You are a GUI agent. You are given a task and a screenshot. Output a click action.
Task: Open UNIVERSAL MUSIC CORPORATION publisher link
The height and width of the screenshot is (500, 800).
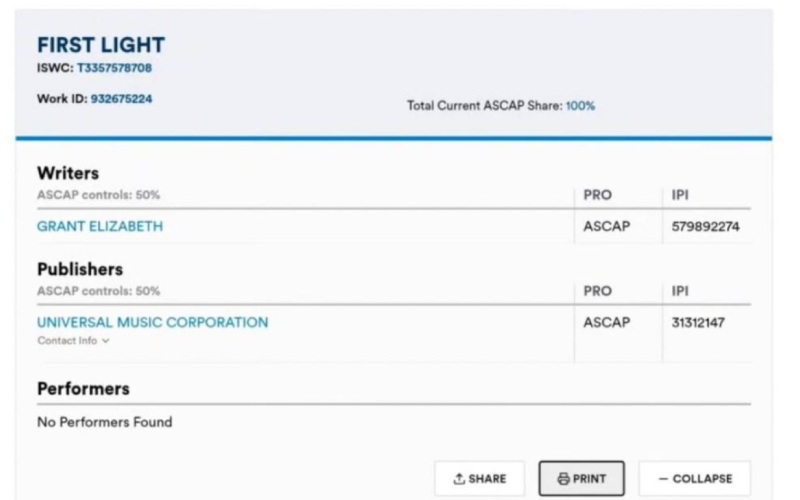pyautogui.click(x=153, y=322)
